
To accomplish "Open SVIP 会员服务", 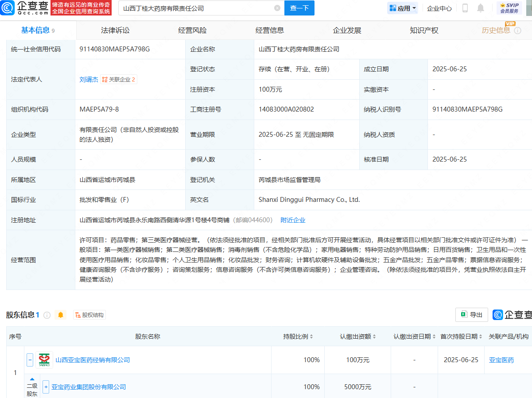I will click(x=509, y=8).
